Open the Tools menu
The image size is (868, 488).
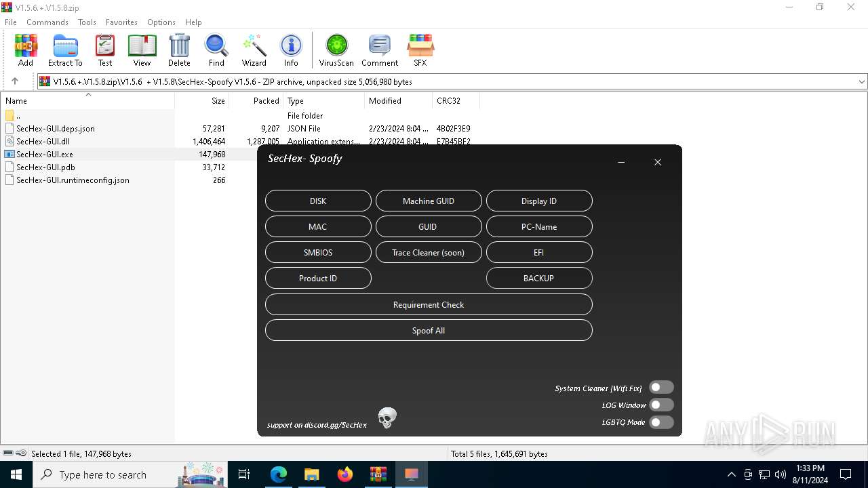[87, 22]
